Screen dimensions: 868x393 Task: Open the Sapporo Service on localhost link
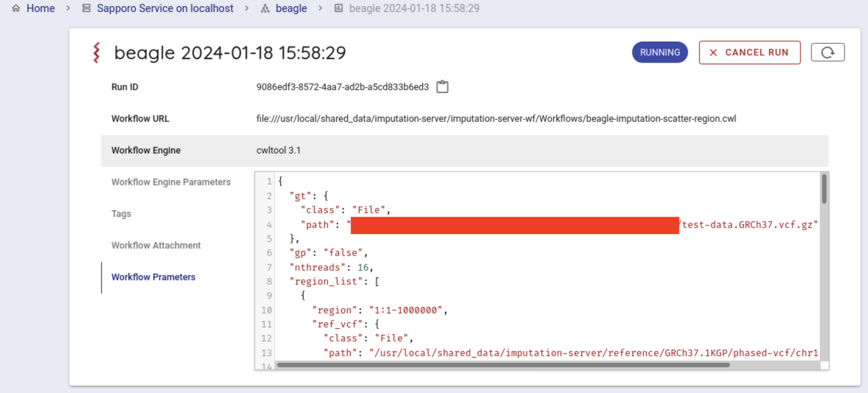165,8
